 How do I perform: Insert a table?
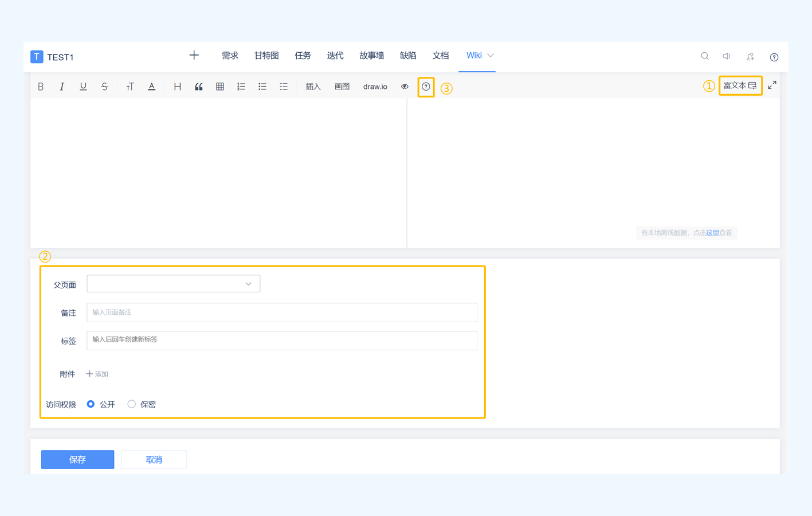pyautogui.click(x=220, y=87)
